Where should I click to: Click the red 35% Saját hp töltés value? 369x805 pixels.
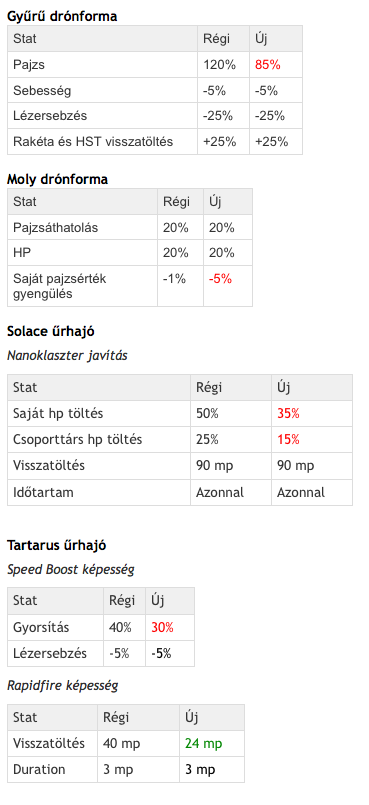288,414
